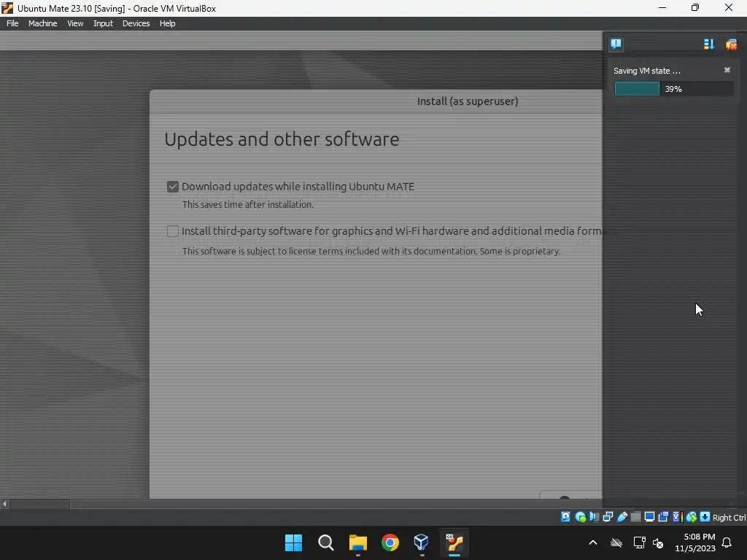The height and width of the screenshot is (560, 747).
Task: Click the cloud sync tray icon
Action: (616, 542)
